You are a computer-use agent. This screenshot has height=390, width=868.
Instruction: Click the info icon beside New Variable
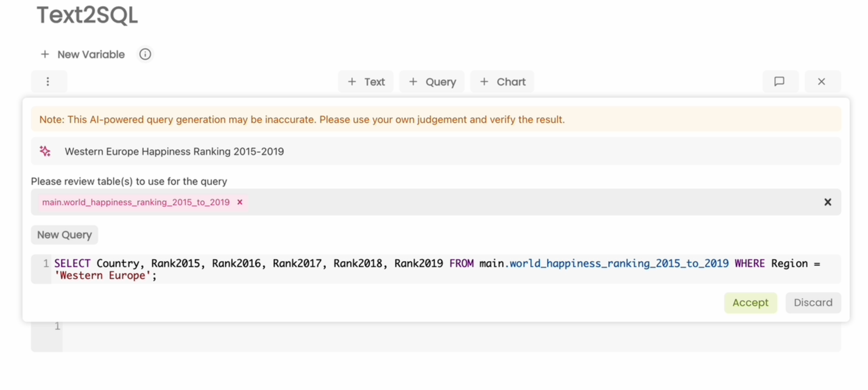click(145, 54)
